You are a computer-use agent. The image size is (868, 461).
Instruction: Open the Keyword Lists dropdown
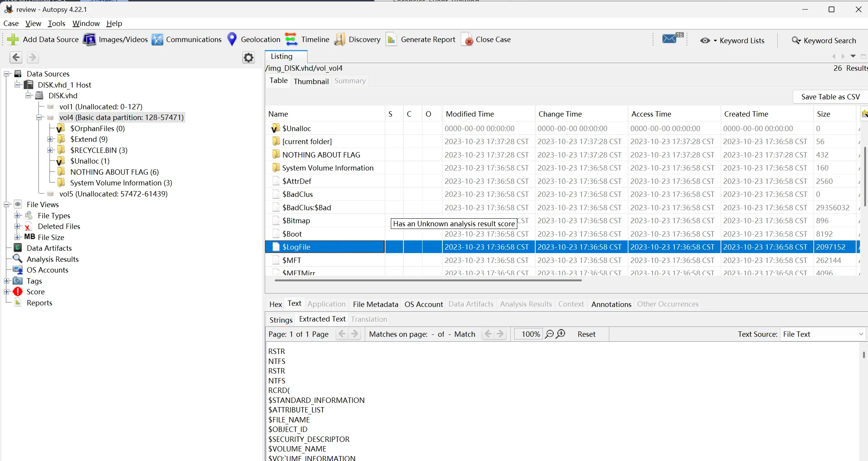732,41
